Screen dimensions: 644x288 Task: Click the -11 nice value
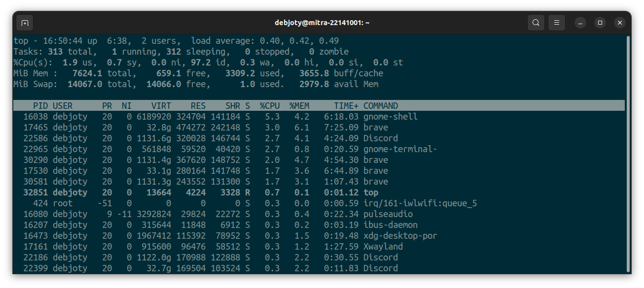[124, 214]
